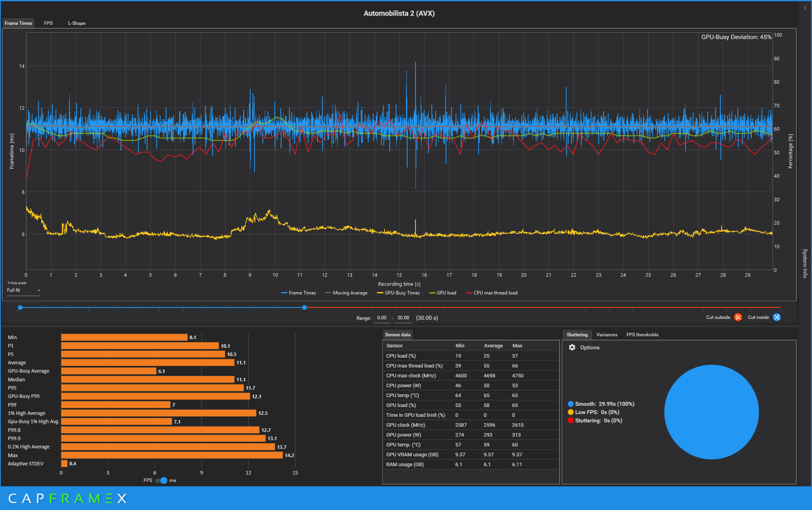Open the Frame Times tab
Image resolution: width=812 pixels, height=510 pixels.
coord(19,23)
